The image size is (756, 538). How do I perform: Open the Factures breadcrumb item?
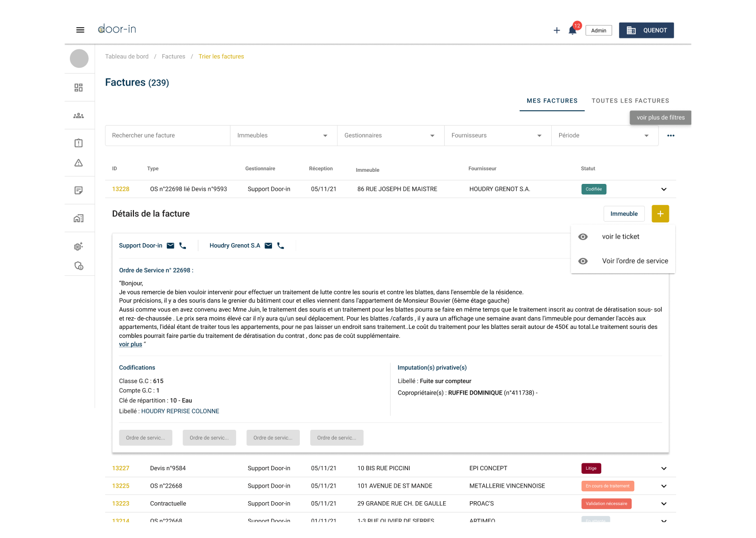(173, 56)
